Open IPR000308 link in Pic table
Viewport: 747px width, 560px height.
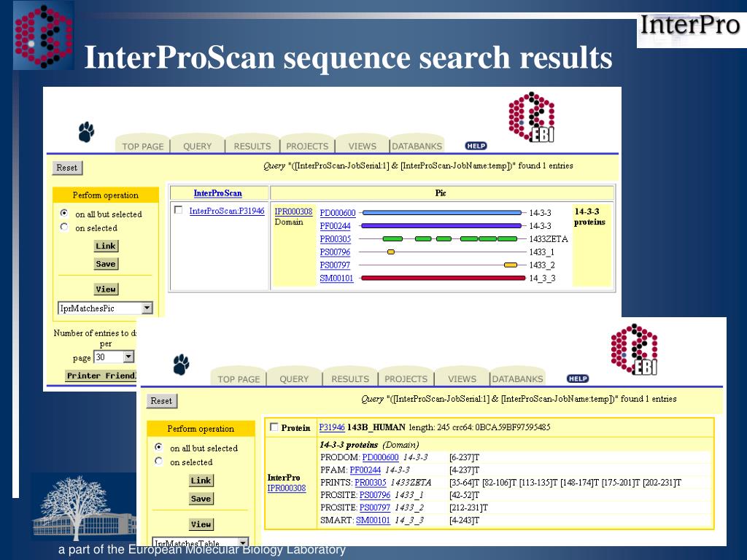click(x=293, y=211)
